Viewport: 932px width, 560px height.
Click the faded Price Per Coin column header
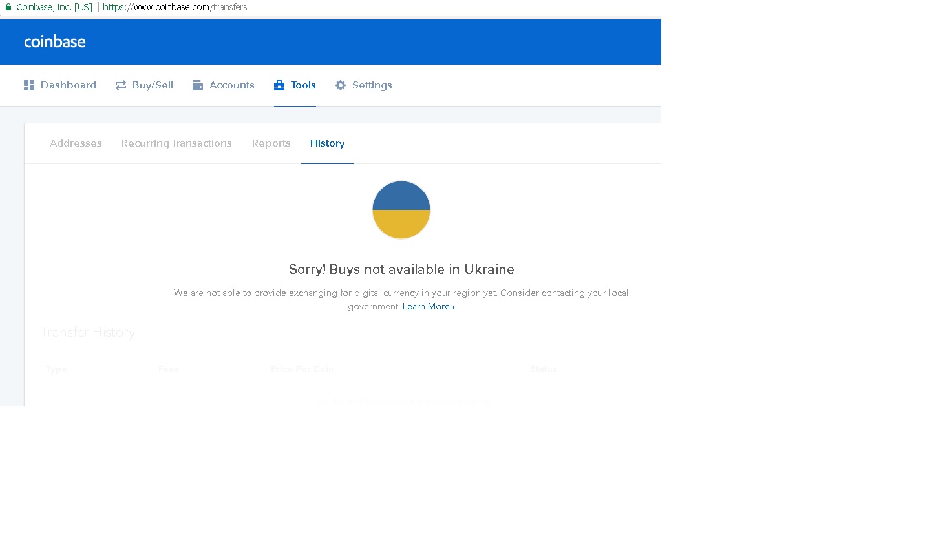(302, 369)
